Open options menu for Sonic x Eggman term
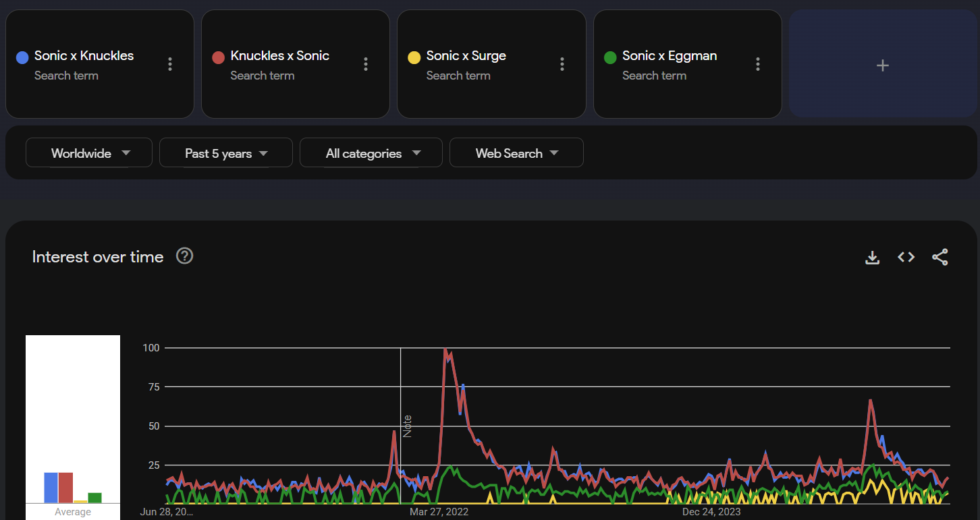This screenshot has height=520, width=980. (758, 64)
